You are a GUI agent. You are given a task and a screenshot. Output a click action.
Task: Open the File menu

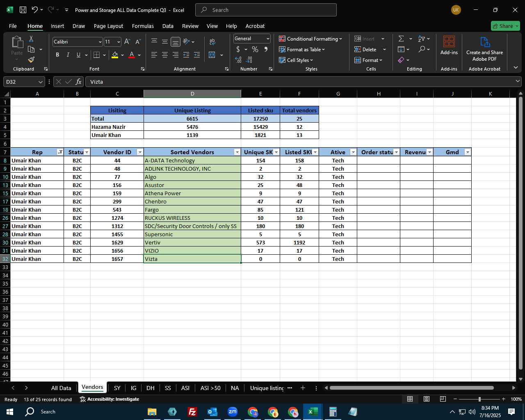click(13, 26)
